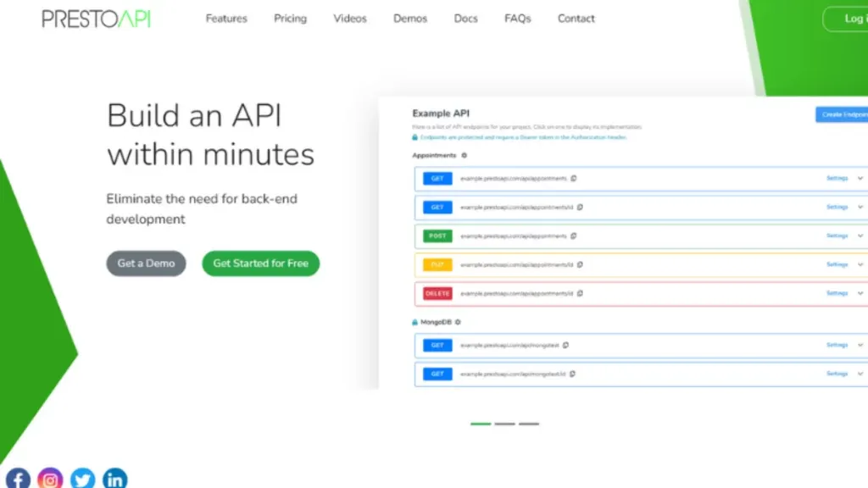868x488 pixels.
Task: Copy URL of GET mongotest list endpoint
Action: click(x=565, y=346)
